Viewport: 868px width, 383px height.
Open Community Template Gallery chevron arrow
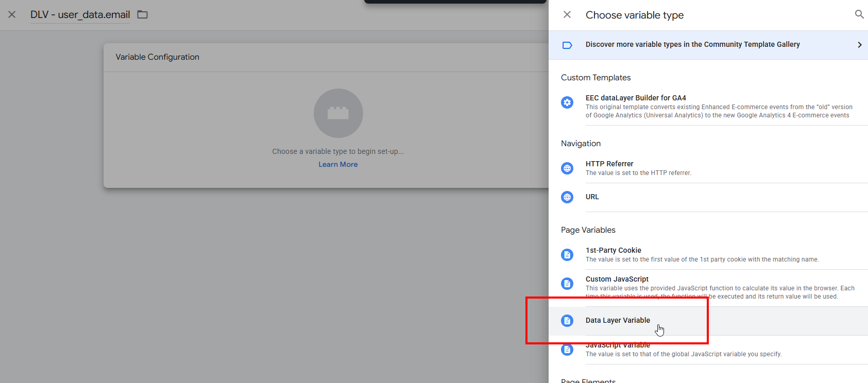859,45
